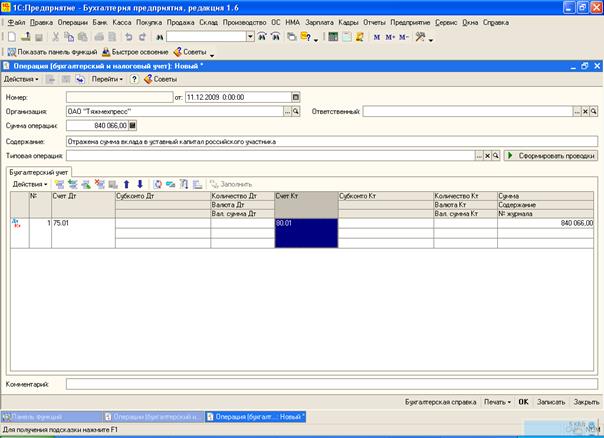This screenshot has width=604, height=438.
Task: Open search magnifier for Организация field
Action: coord(296,112)
